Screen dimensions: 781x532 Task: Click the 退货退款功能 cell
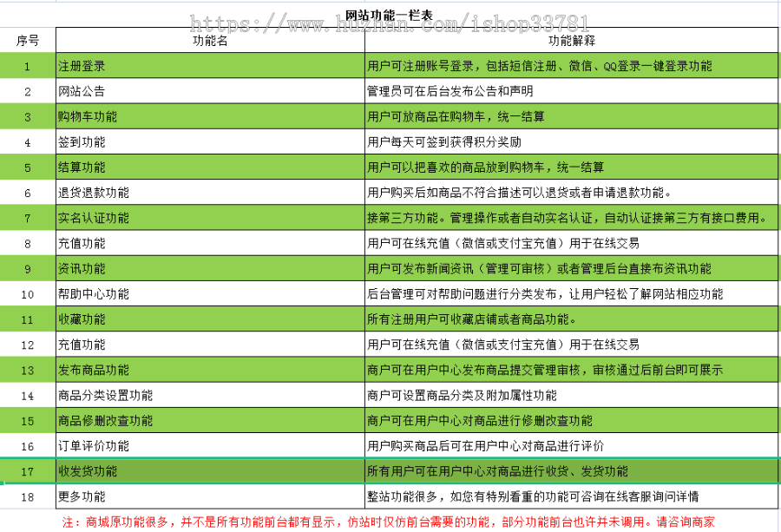(x=210, y=193)
